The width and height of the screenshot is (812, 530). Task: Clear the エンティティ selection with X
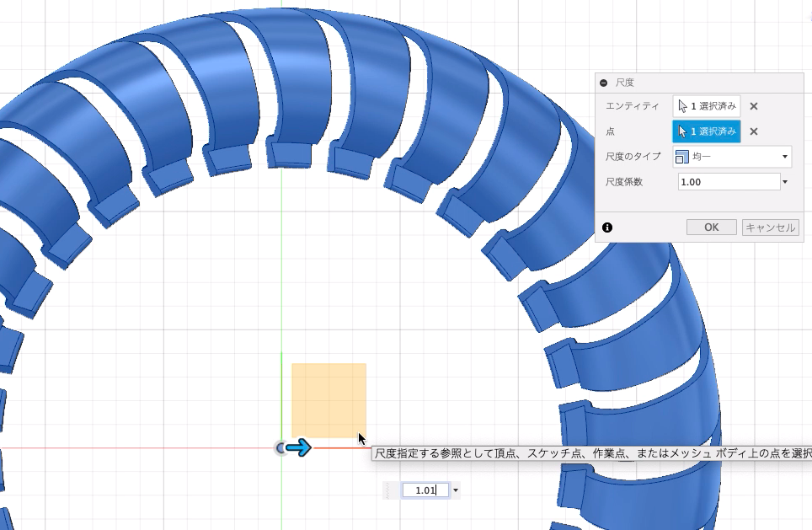tap(754, 106)
